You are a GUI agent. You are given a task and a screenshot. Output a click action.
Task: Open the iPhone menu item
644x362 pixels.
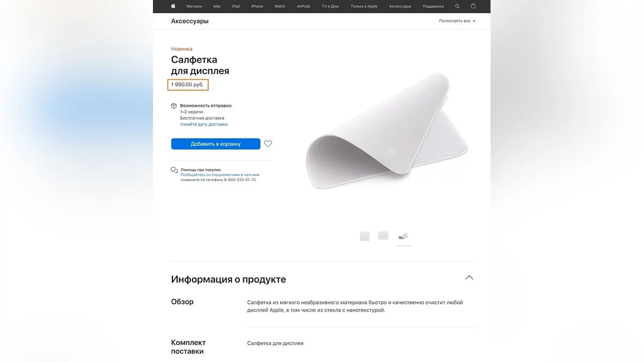coord(257,6)
